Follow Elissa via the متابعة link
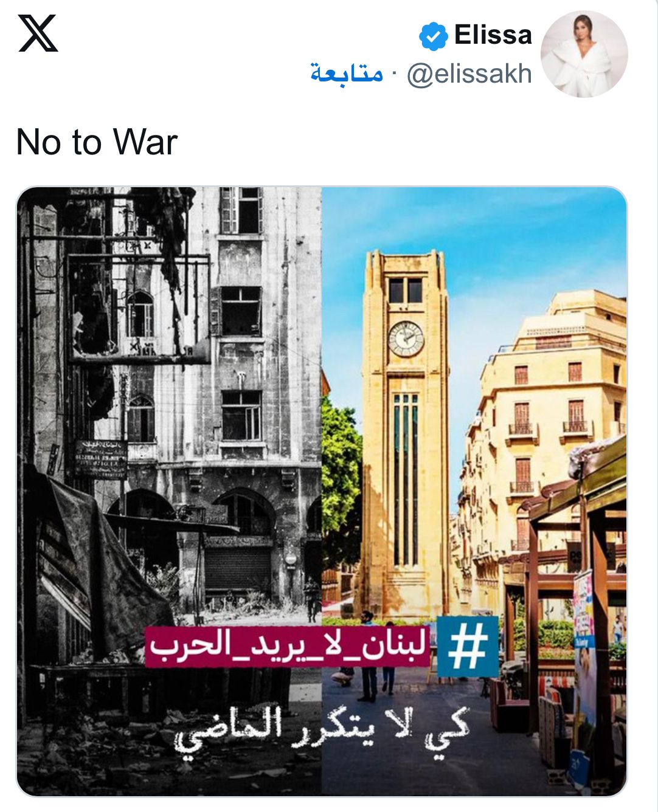 (347, 74)
